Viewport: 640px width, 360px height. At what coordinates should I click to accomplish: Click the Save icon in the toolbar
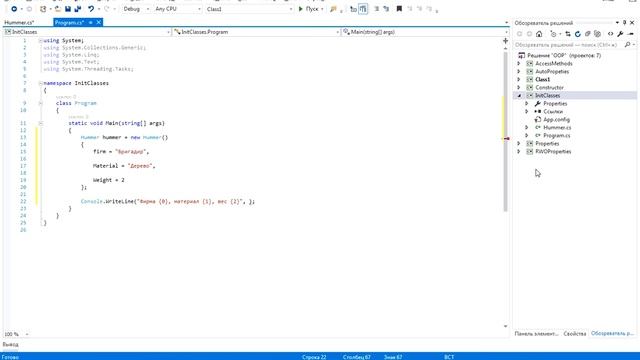[68, 9]
